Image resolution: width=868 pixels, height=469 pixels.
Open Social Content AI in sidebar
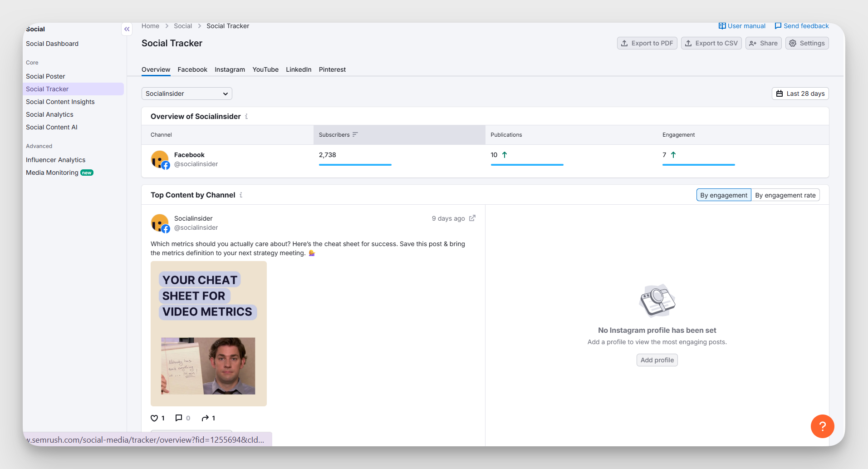(52, 127)
